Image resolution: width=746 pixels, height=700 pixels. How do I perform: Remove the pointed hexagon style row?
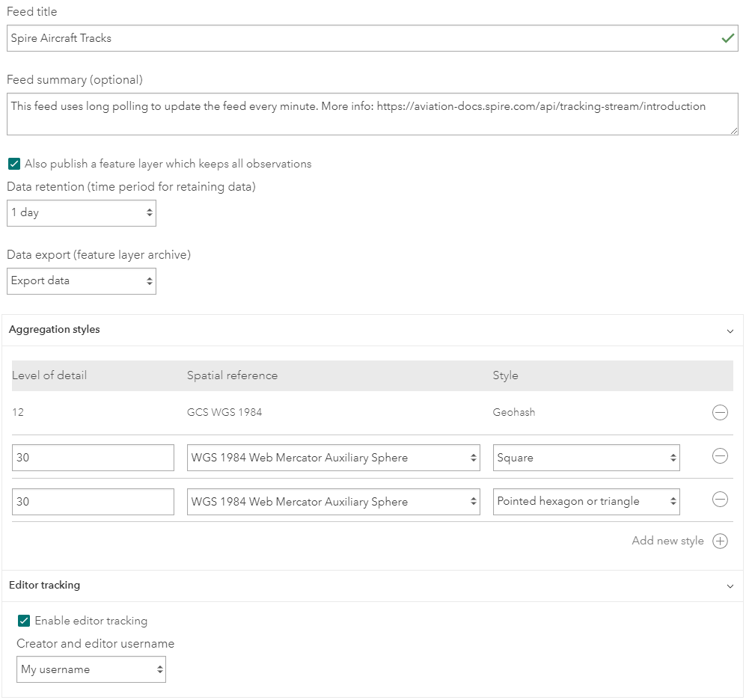coord(720,501)
